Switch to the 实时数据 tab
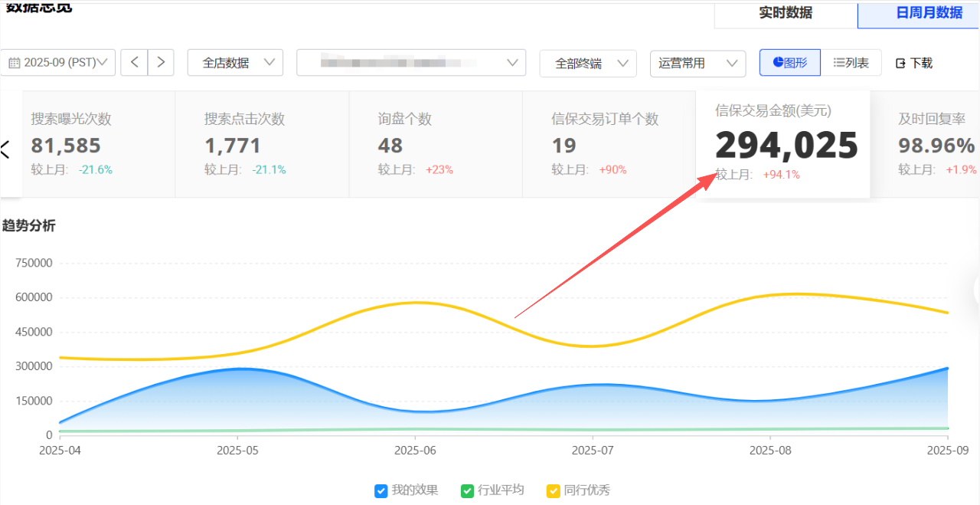This screenshot has width=980, height=505. 786,13
